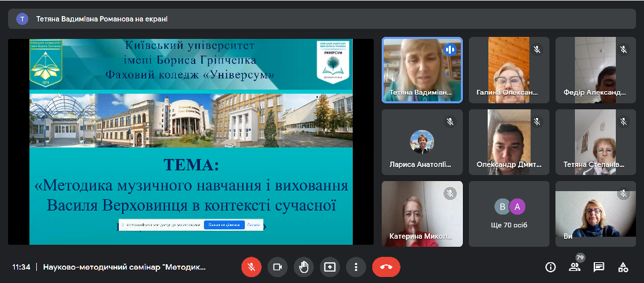This screenshot has height=283, width=644.
Task: Open the 'Ще 70 осіб' tile
Action: (509, 214)
